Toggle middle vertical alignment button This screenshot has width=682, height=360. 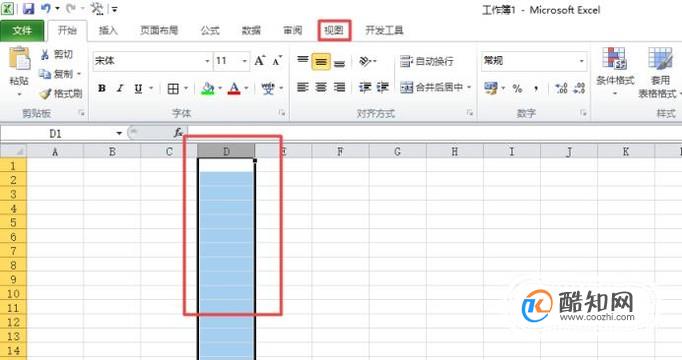click(321, 62)
